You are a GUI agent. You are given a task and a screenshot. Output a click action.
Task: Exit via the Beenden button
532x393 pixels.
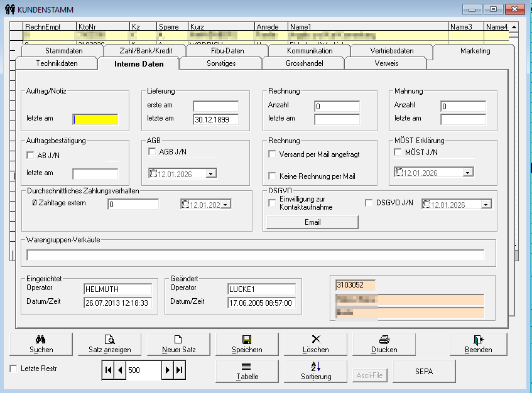click(478, 344)
